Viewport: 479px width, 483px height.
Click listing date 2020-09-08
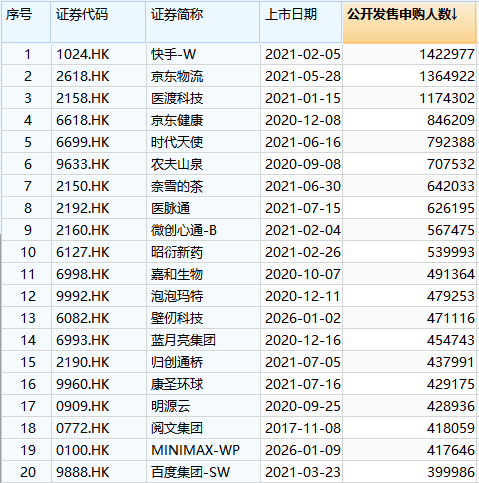pyautogui.click(x=301, y=164)
